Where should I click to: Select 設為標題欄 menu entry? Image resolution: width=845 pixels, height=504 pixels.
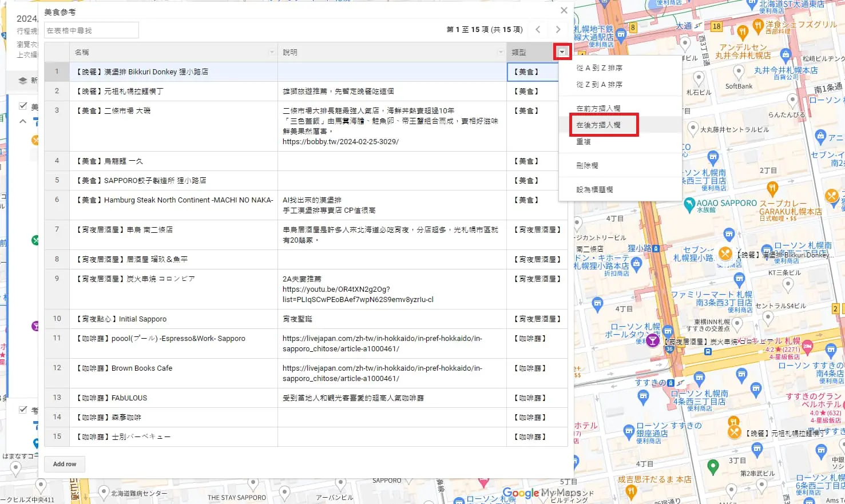point(620,189)
